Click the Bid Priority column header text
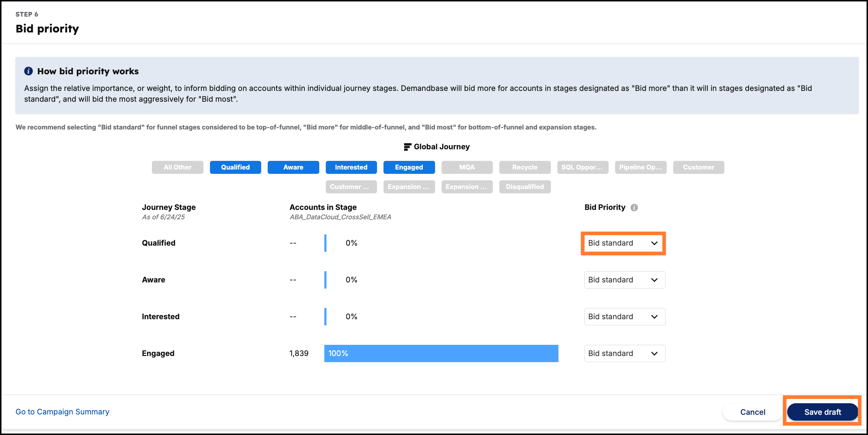The height and width of the screenshot is (435, 868). tap(605, 207)
